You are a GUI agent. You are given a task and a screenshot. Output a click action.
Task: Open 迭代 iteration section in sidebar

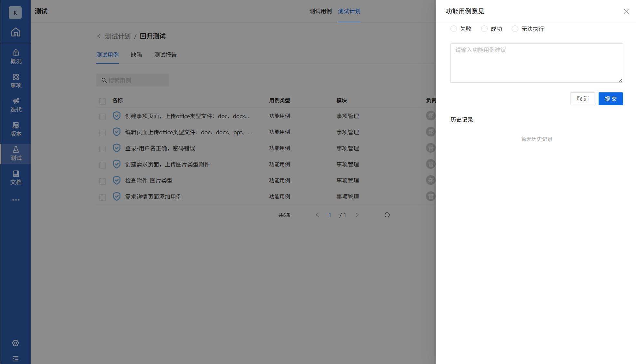tap(15, 105)
